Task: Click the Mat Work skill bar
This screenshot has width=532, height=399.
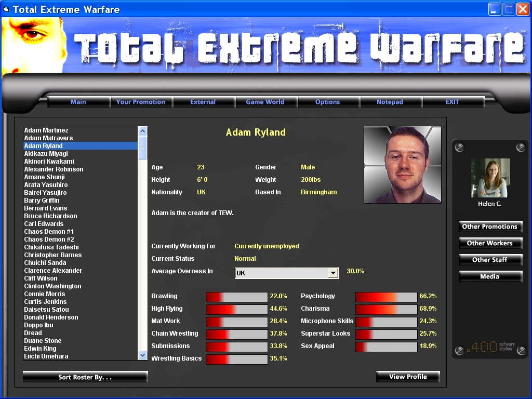Action: pos(236,322)
